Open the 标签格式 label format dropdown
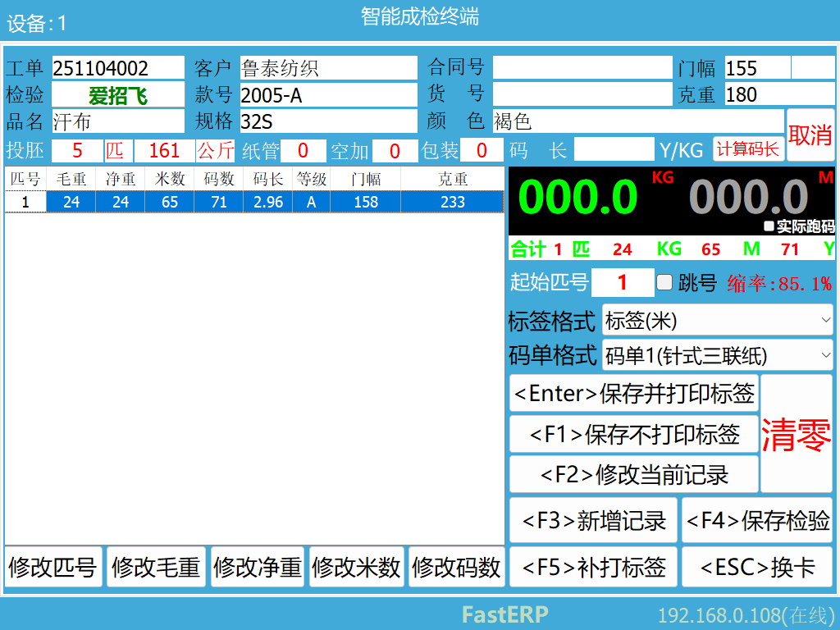The height and width of the screenshot is (630, 840). [x=718, y=322]
